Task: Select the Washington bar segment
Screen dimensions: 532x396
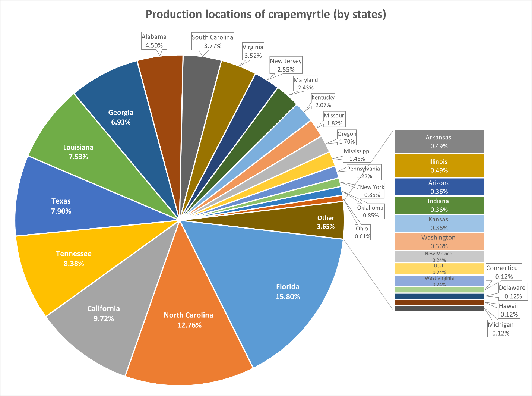Action: coord(439,242)
